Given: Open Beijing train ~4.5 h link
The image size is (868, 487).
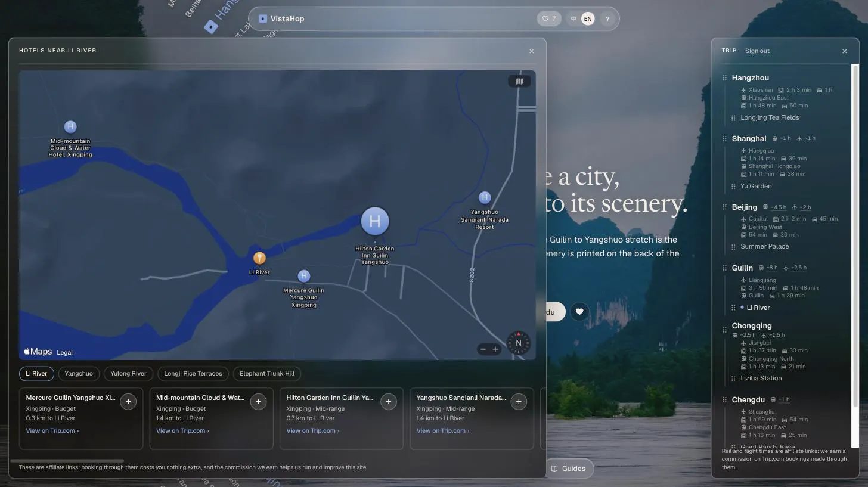Looking at the screenshot, I should (x=775, y=207).
